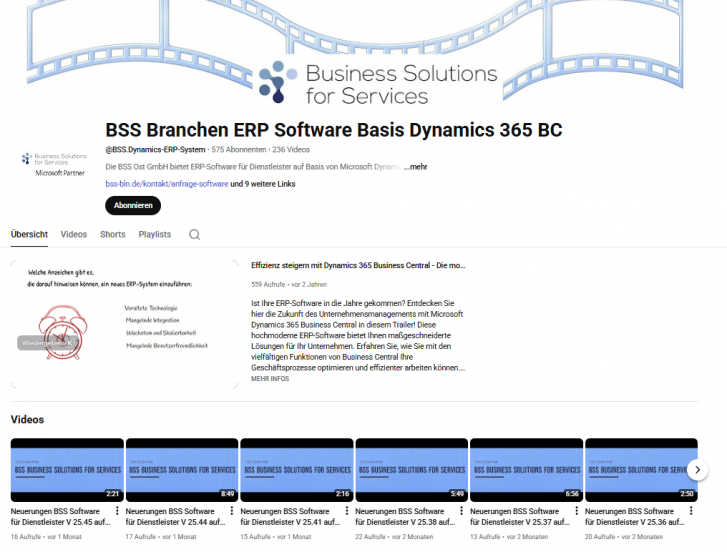Switch to the Playlists tab
The width and height of the screenshot is (727, 552).
point(155,235)
